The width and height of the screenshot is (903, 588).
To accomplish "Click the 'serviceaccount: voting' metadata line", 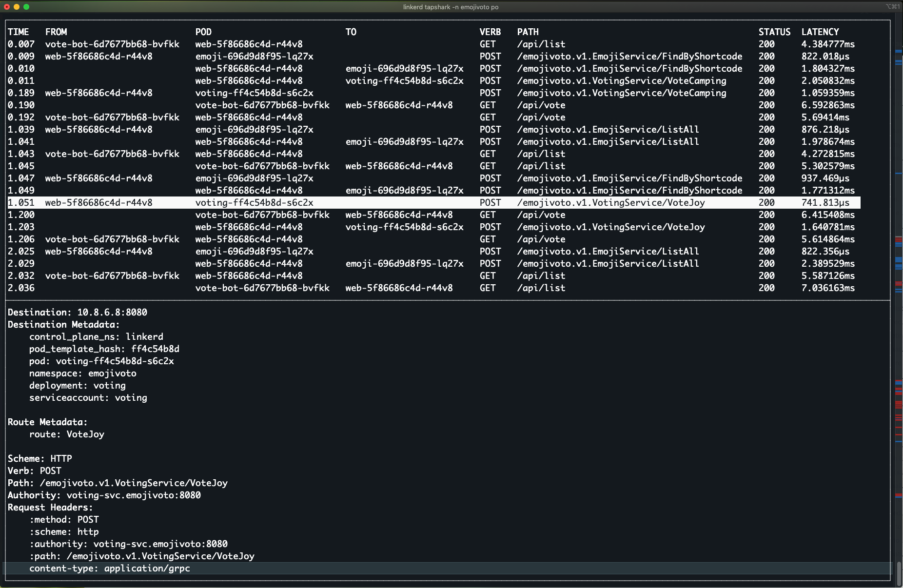I will 88,398.
